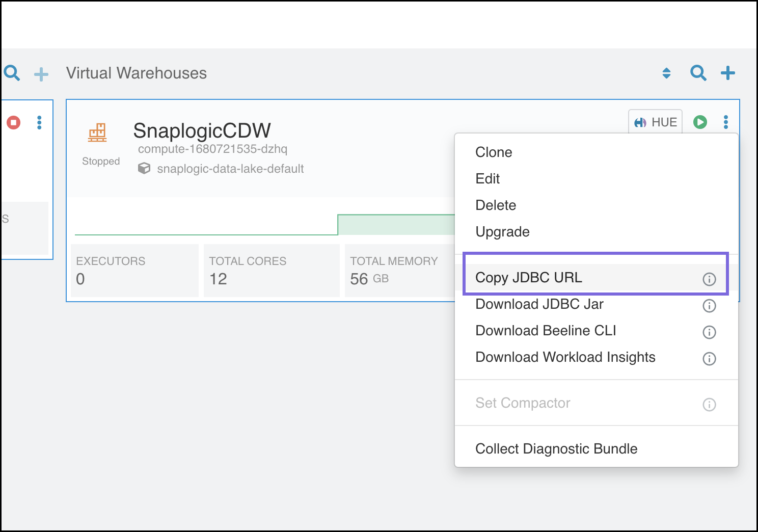Show info icon for Copy JDBC URL
Screen dimensions: 758x532
[x=709, y=279]
